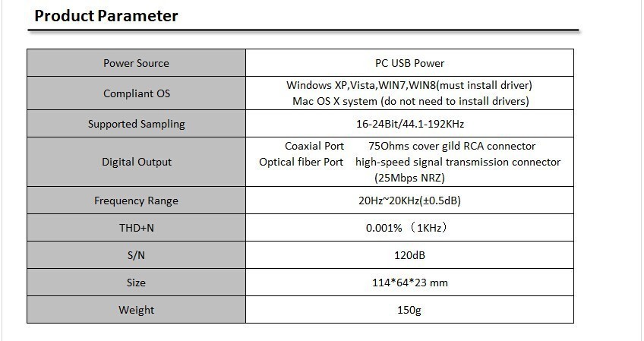644x341 pixels.
Task: Click the 120dB value
Action: 409,255
